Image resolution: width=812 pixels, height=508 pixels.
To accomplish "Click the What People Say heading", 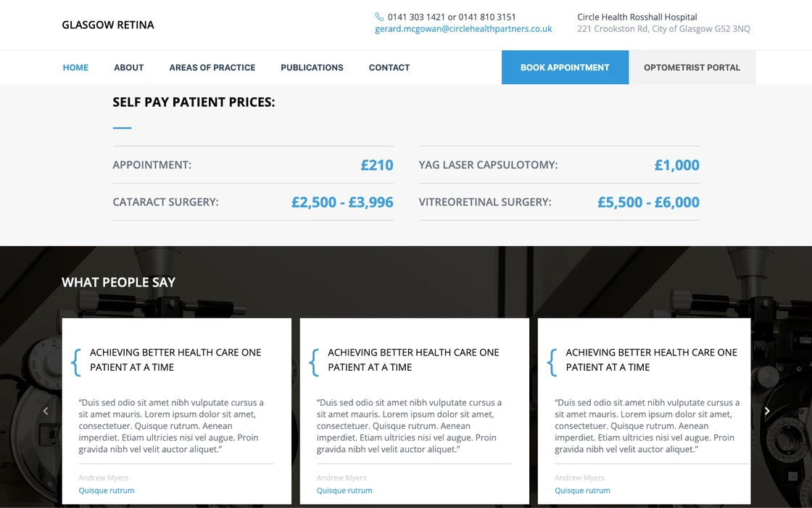I will point(119,282).
